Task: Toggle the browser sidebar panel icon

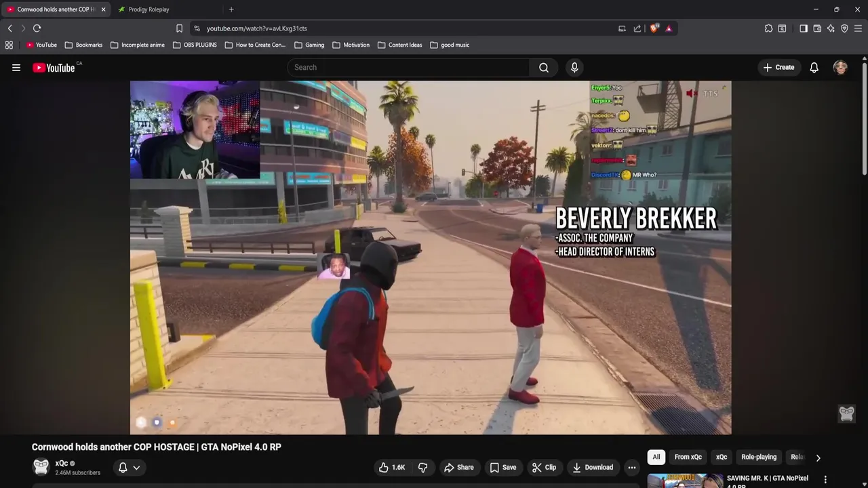Action: click(804, 28)
